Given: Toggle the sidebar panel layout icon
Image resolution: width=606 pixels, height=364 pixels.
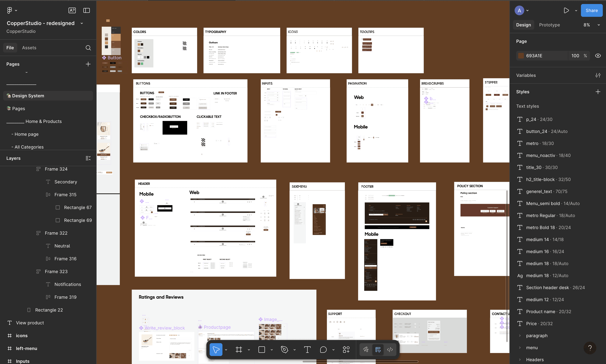Looking at the screenshot, I should 86,10.
